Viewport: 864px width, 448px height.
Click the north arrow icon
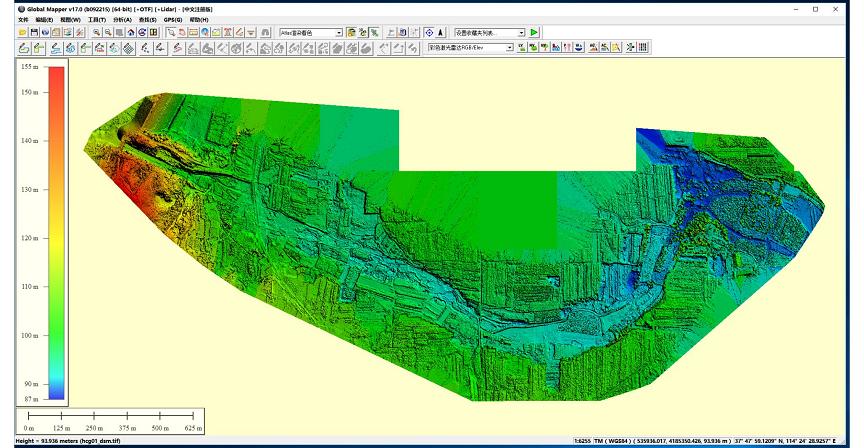point(441,33)
